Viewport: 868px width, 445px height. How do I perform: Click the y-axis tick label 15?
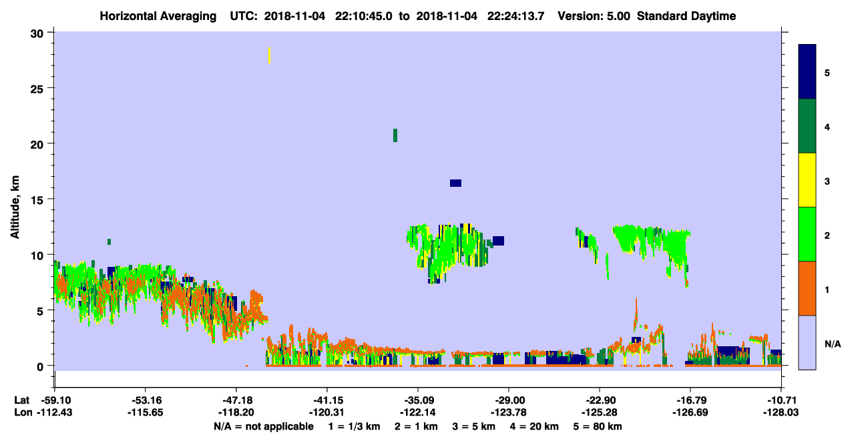pyautogui.click(x=39, y=199)
